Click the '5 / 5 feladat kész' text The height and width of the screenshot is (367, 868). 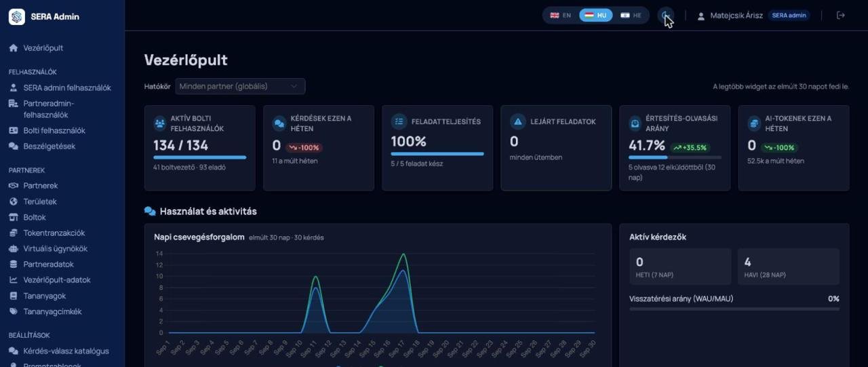[417, 163]
